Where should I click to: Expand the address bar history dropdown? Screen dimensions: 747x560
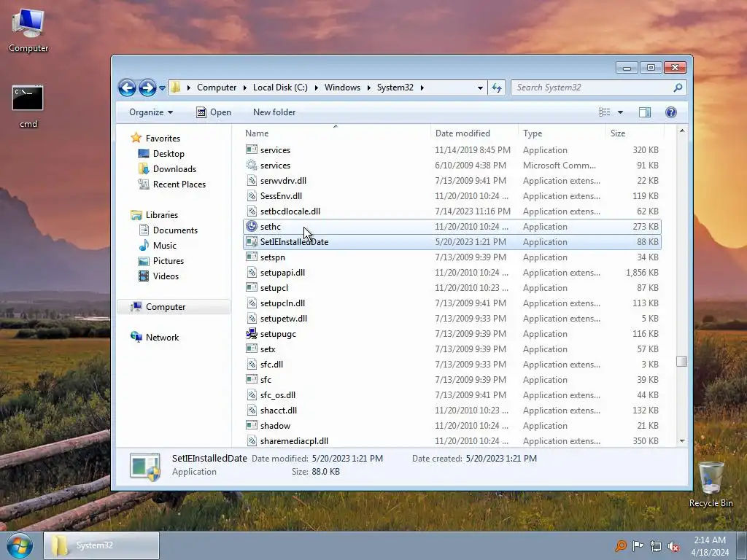pyautogui.click(x=480, y=88)
